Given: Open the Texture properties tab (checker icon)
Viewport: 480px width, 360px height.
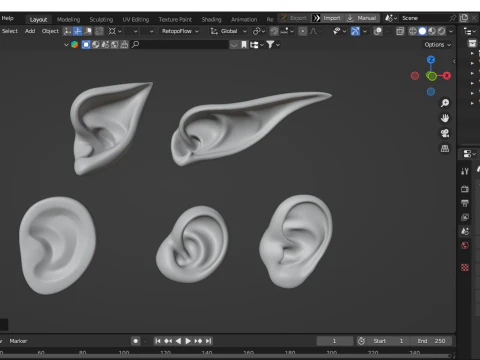Looking at the screenshot, I should (465, 267).
